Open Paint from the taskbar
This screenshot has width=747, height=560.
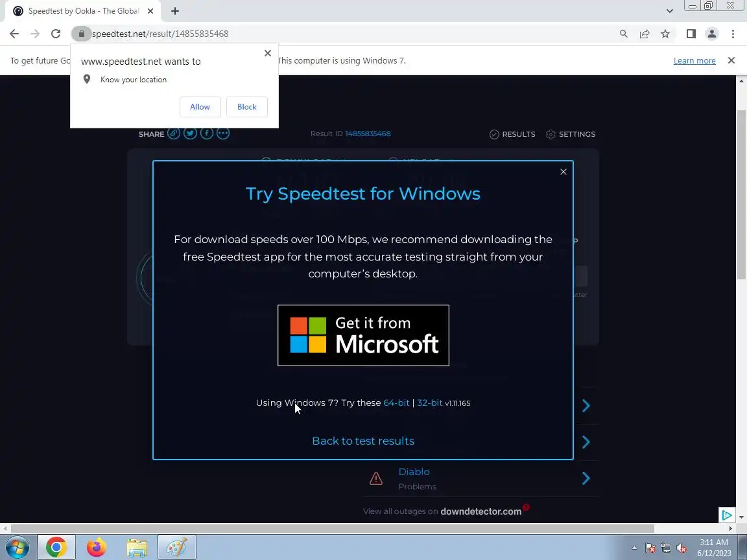coord(177,547)
